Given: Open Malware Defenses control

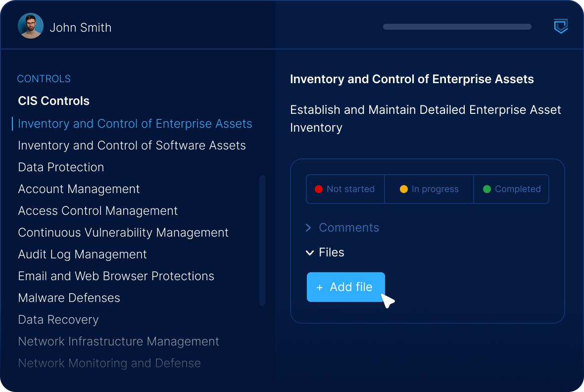Looking at the screenshot, I should (x=69, y=298).
